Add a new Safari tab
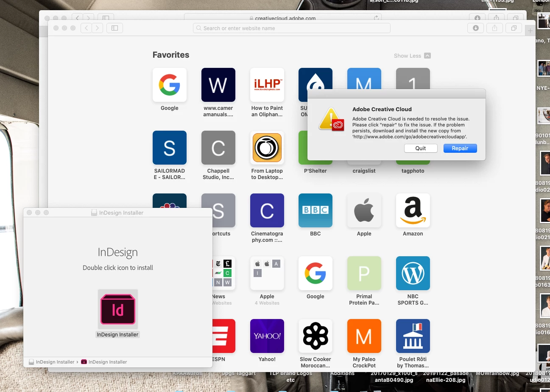The image size is (550, 392). 530,31
